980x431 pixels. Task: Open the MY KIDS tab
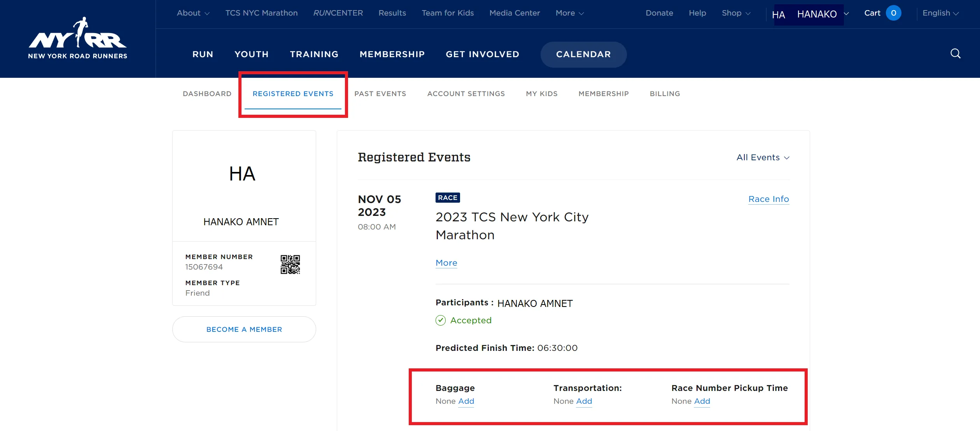(x=542, y=94)
